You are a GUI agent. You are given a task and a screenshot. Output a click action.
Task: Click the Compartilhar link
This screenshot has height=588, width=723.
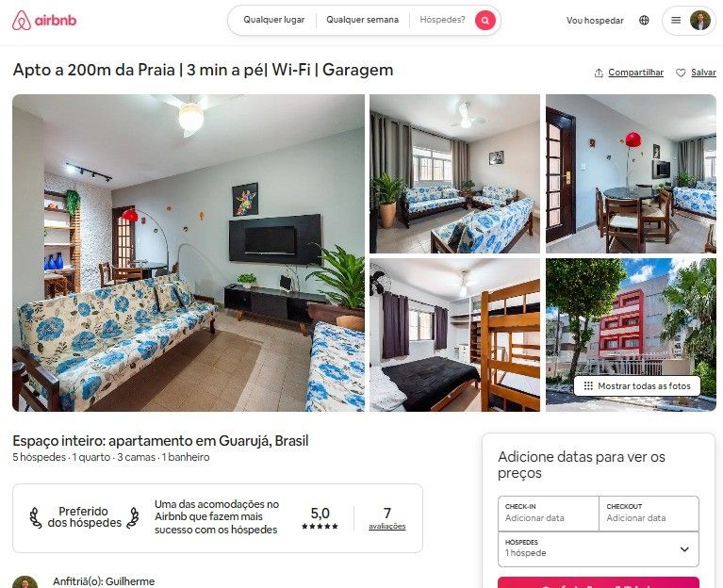(x=636, y=73)
